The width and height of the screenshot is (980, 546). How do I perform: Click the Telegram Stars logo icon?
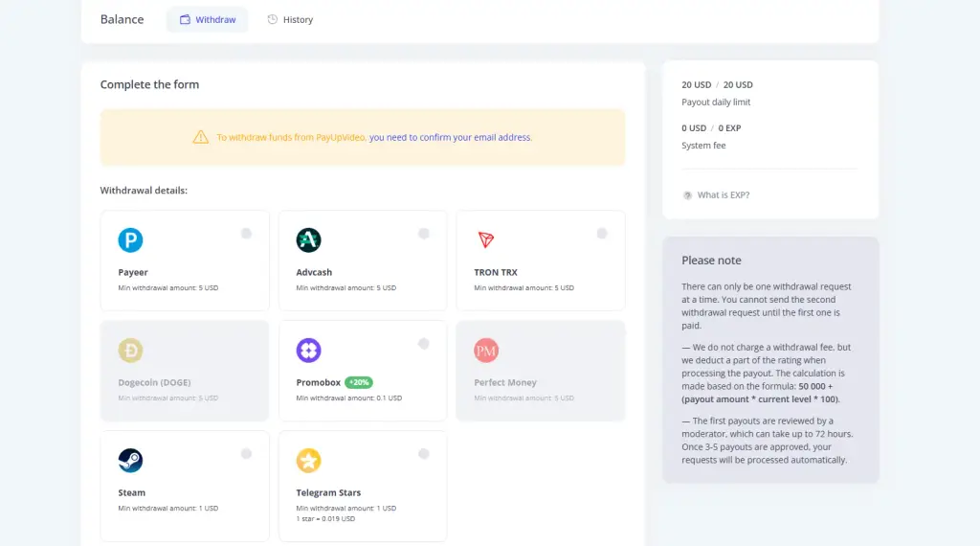click(309, 461)
